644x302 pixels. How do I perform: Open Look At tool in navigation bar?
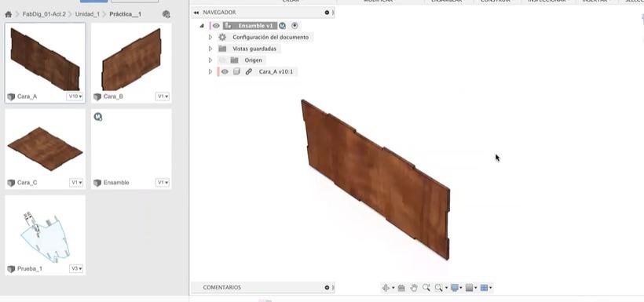click(401, 288)
